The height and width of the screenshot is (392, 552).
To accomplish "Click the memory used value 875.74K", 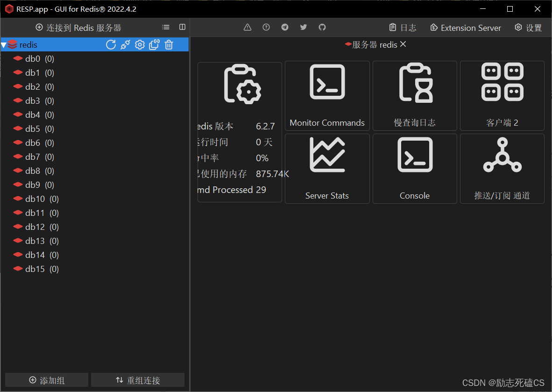I will 272,174.
